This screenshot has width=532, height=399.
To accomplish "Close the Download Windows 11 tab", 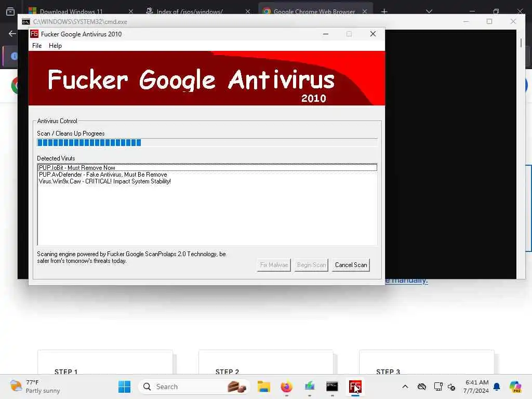I will [130, 11].
